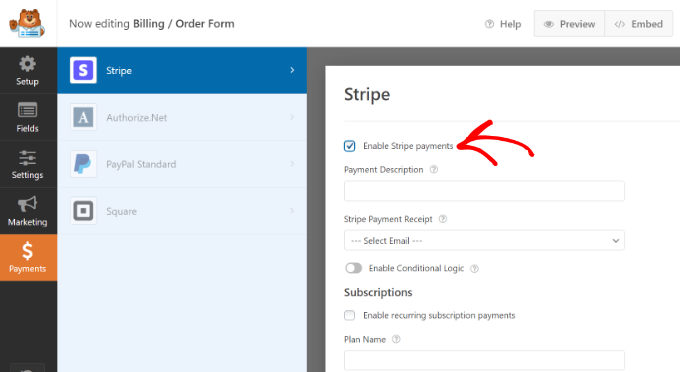
Task: Click the Authorize.Net A logo icon
Action: coord(83,117)
